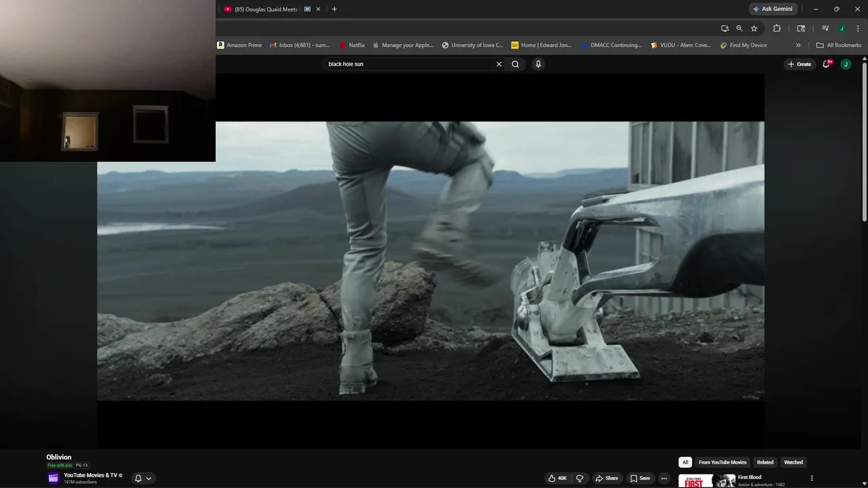Open the tab search side panel icon
This screenshot has width=868, height=488.
point(801,28)
